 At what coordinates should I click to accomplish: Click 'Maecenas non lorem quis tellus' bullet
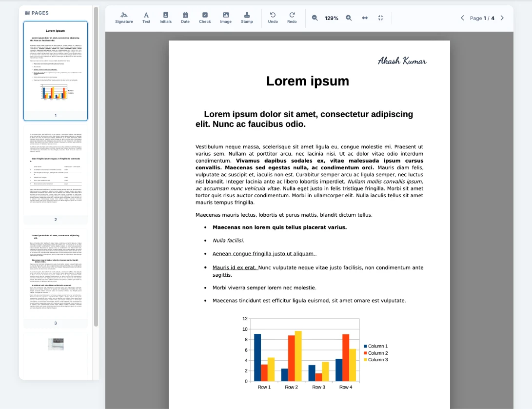(x=279, y=227)
